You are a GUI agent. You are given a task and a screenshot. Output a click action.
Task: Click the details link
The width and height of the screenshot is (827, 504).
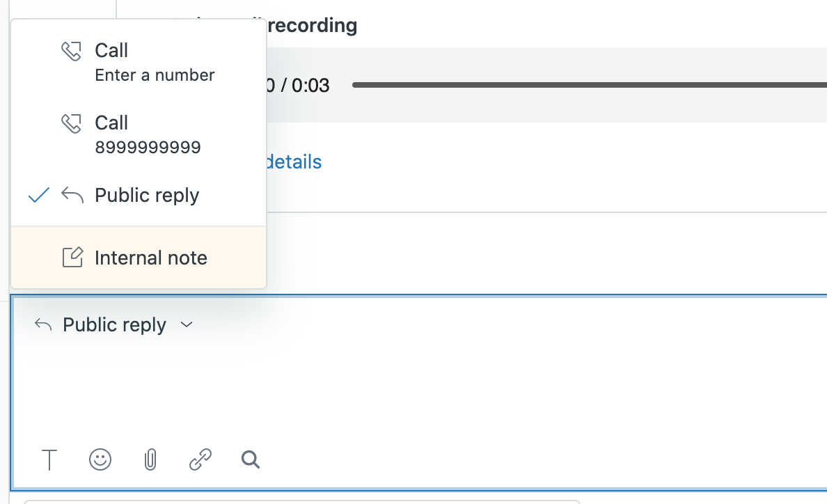point(294,162)
